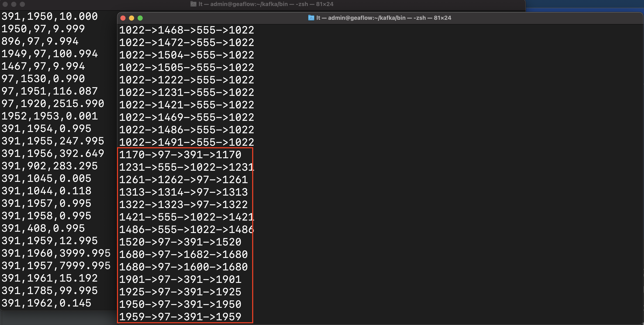Screen dimensions: 644x325
Task: Click back terminal line '391,1958,0.995'
Action: pos(46,216)
